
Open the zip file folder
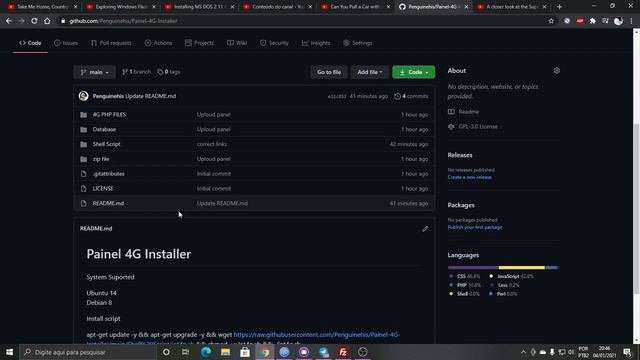click(x=101, y=159)
